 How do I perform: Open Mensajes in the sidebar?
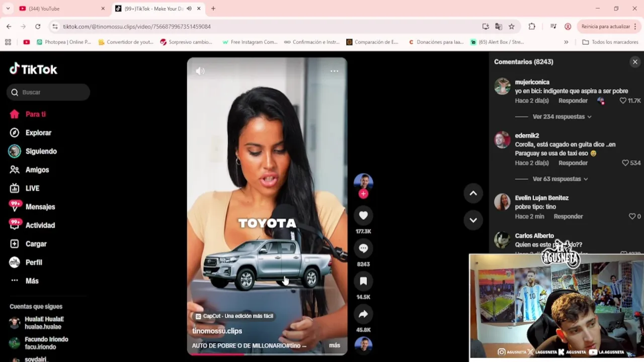(x=33, y=207)
